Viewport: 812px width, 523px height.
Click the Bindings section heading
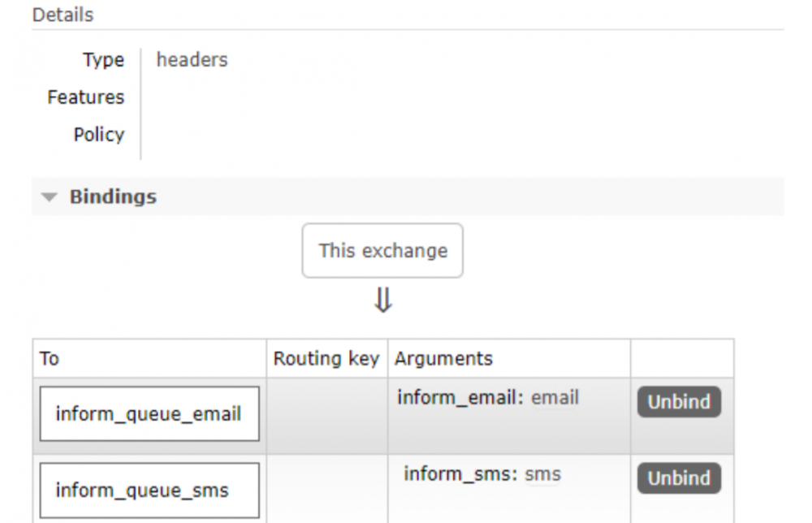(x=113, y=197)
